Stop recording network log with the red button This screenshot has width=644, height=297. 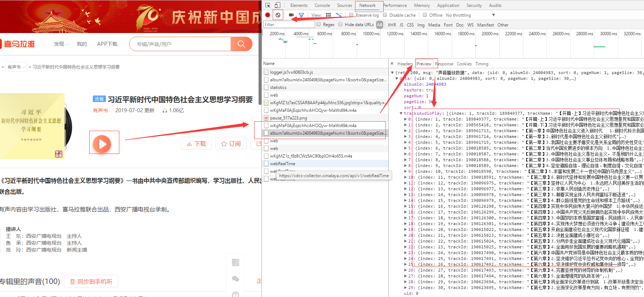click(x=268, y=15)
